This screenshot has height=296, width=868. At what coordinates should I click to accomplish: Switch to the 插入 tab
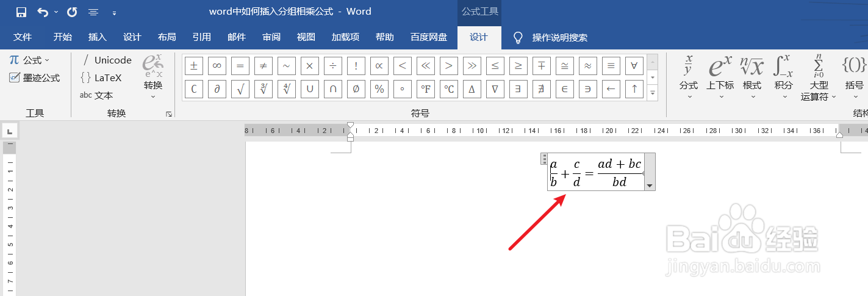tap(97, 37)
